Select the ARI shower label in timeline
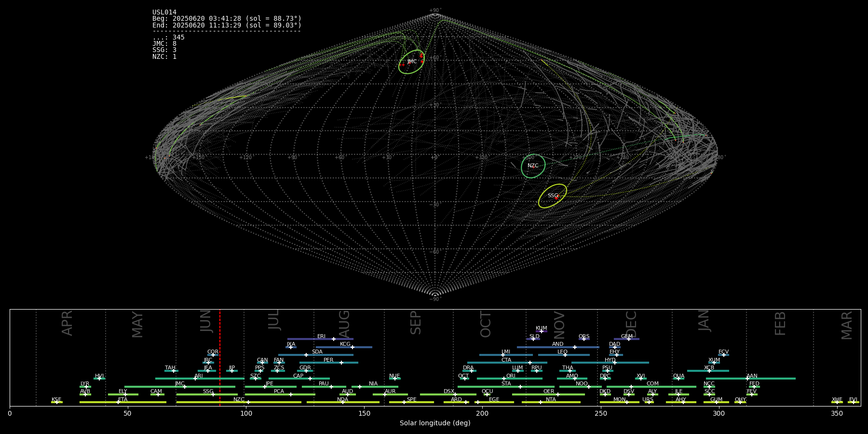Screen dimensions: 868x434 (199, 376)
